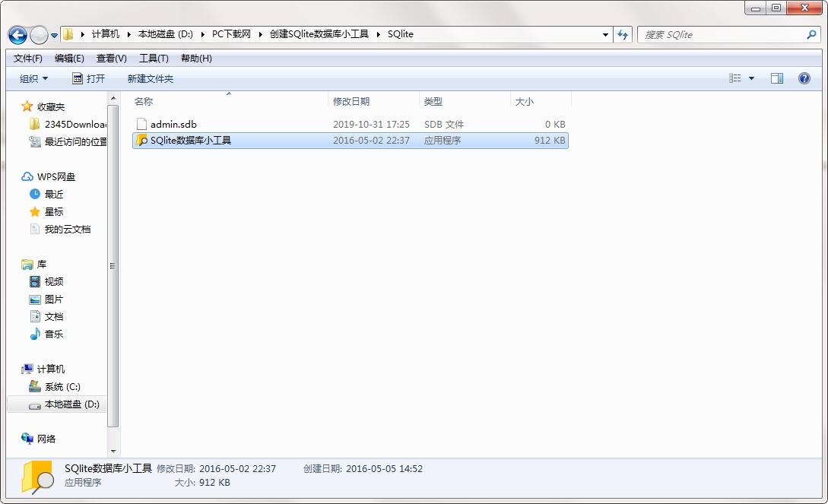The width and height of the screenshot is (828, 504).
Task: Expand subfolders arrow after 计算机 breadcrumb
Action: point(128,35)
